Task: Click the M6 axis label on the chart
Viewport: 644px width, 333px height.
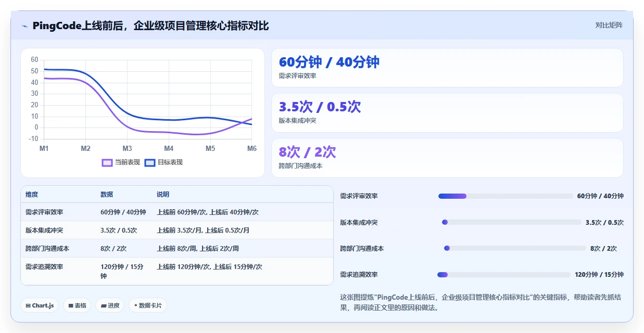Action: click(252, 148)
